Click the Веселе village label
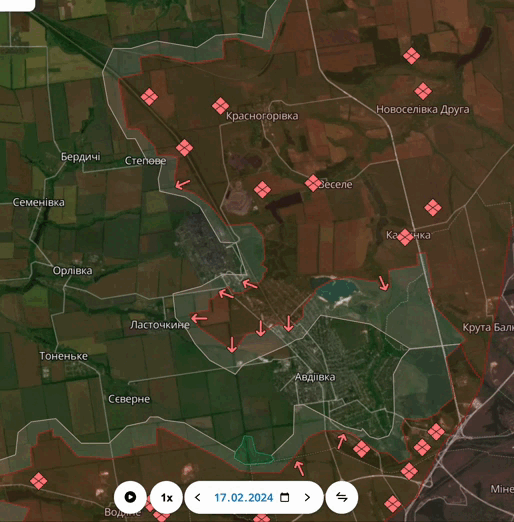 point(336,184)
